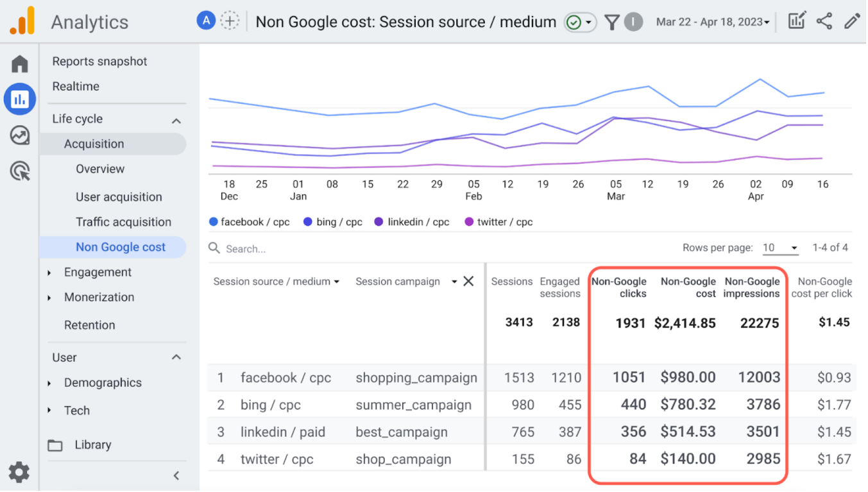This screenshot has height=492, width=868.
Task: Collapse sidebar with left chevron
Action: pos(176,475)
